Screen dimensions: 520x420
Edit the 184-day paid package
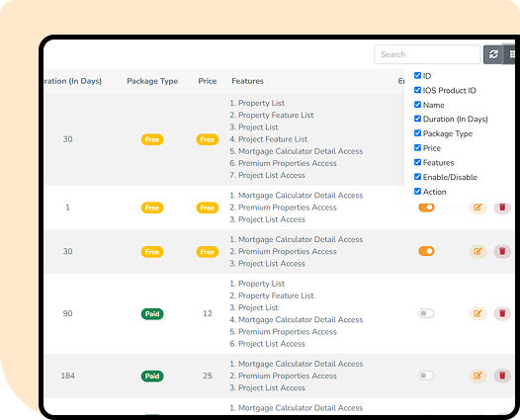tap(477, 376)
